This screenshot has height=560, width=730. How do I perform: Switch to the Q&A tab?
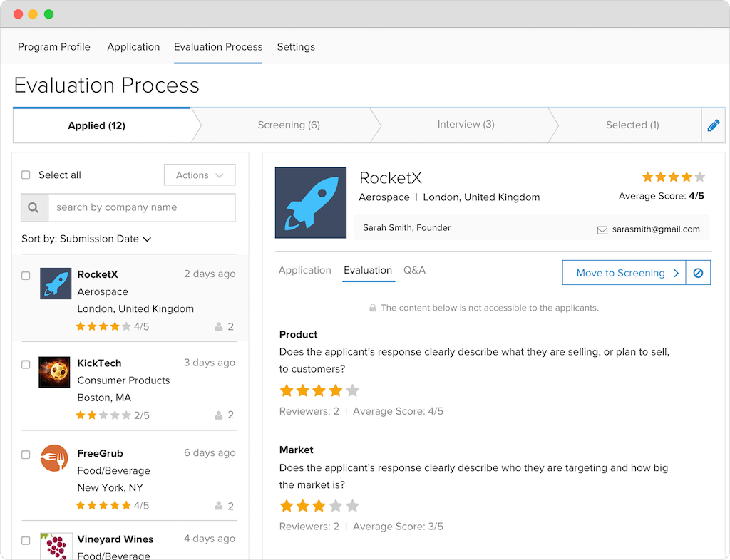(x=414, y=271)
